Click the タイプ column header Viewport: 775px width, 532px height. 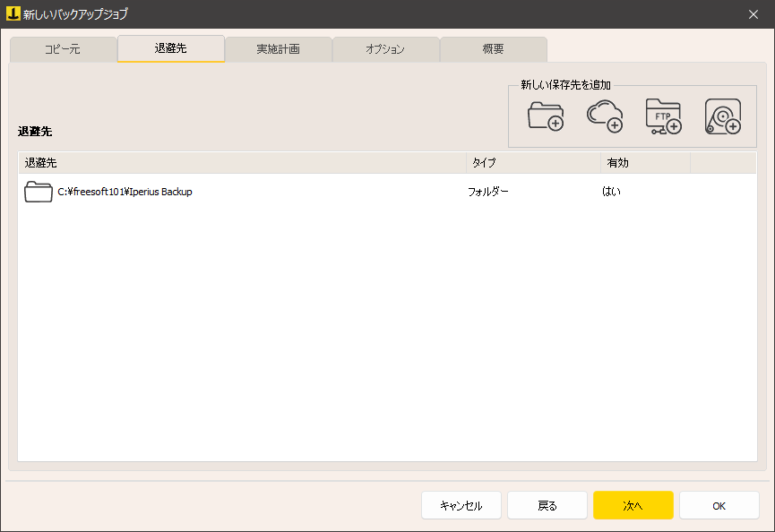coord(533,163)
